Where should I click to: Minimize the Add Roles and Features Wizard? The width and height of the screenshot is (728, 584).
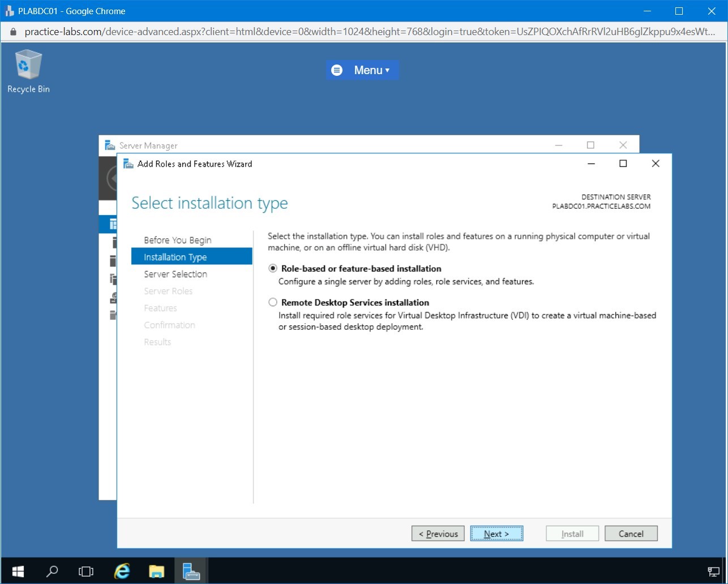click(x=592, y=164)
